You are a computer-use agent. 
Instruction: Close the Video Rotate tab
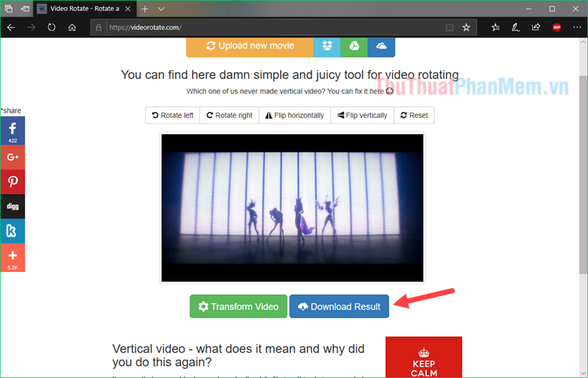coord(128,9)
